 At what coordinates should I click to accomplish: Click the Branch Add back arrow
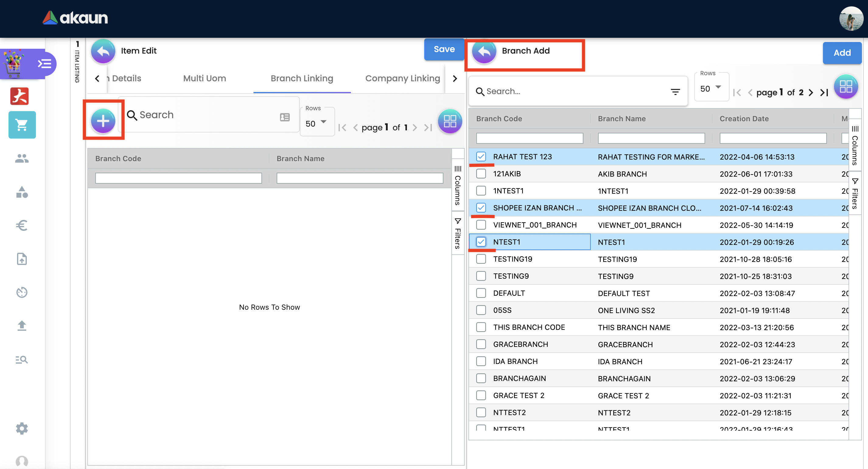click(x=484, y=51)
